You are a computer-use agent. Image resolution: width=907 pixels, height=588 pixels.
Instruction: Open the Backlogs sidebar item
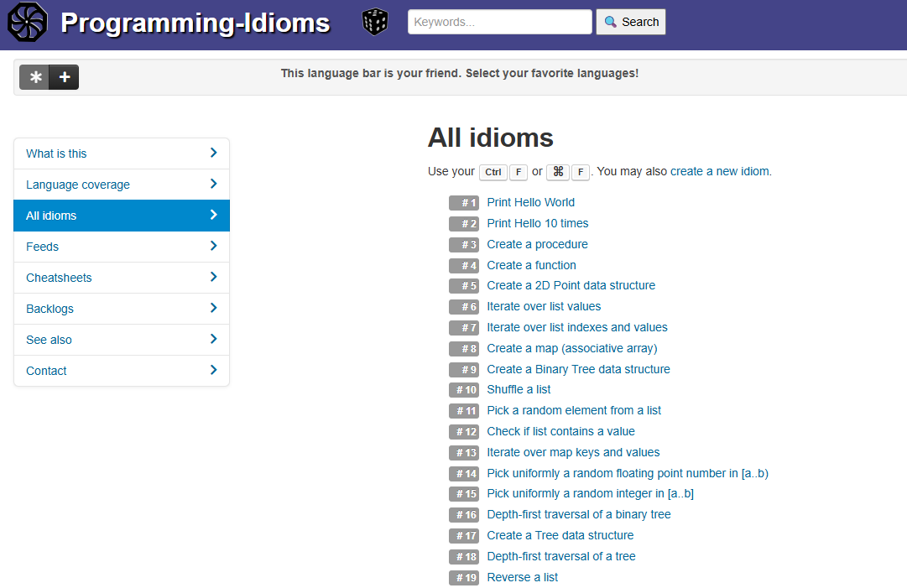point(122,309)
